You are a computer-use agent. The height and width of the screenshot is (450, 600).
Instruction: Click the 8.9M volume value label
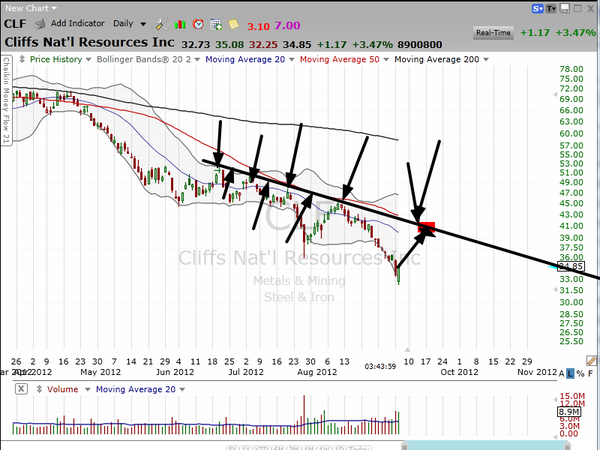569,412
